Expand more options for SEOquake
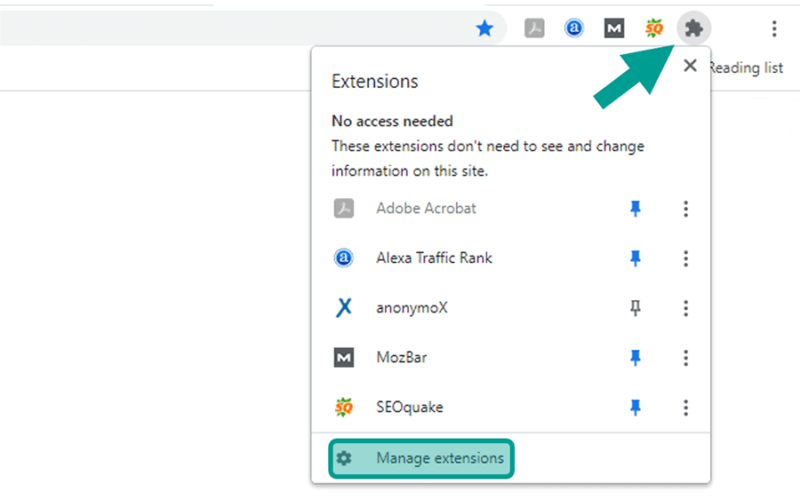This screenshot has height=500, width=800. (x=686, y=407)
